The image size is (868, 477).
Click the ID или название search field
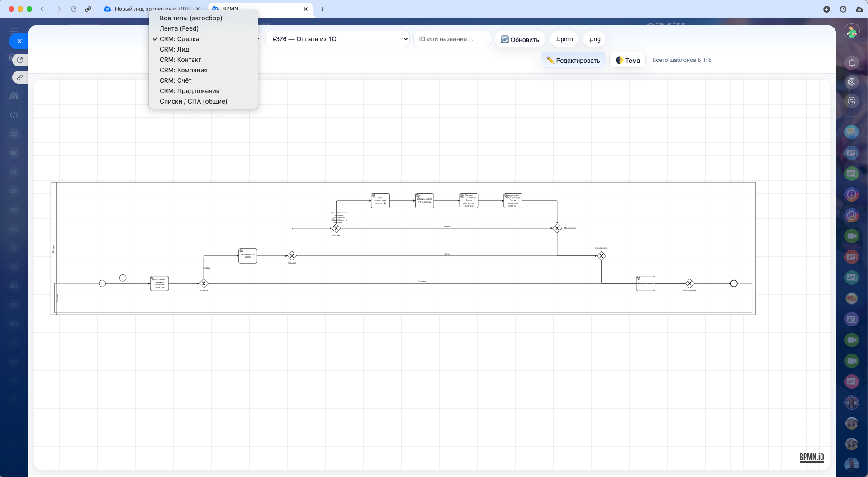[451, 39]
